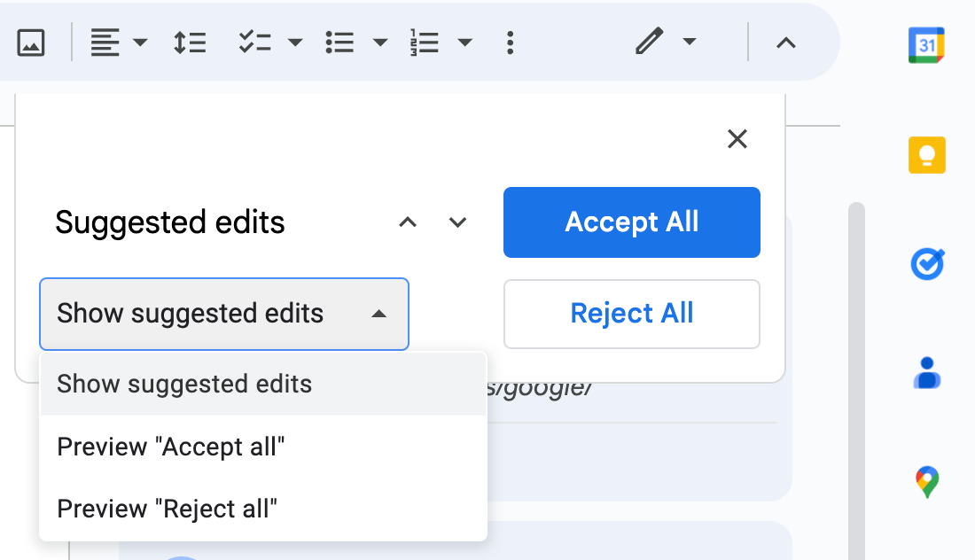Image resolution: width=975 pixels, height=560 pixels.
Task: Open Google Keep from the side panel
Action: coord(926,155)
